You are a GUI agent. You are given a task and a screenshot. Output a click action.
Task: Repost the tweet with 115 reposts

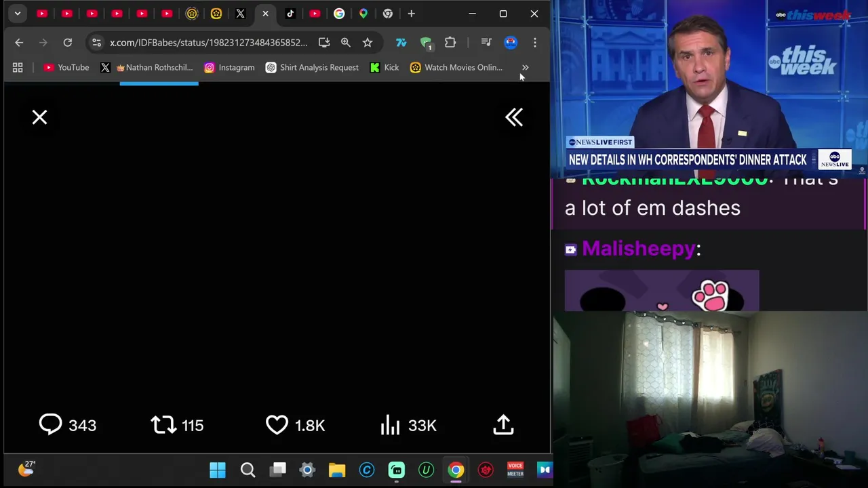click(x=177, y=425)
